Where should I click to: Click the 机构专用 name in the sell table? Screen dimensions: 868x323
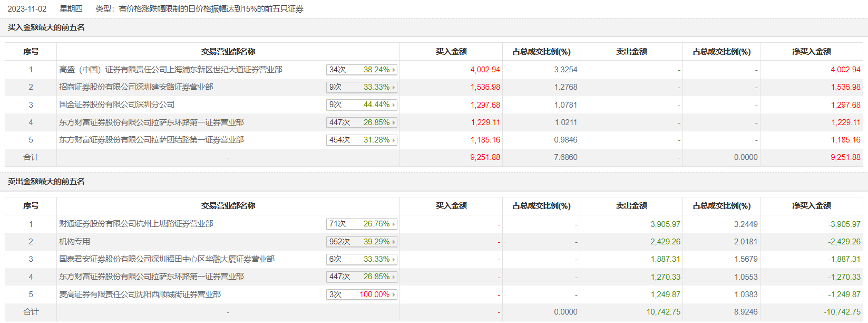tap(74, 242)
